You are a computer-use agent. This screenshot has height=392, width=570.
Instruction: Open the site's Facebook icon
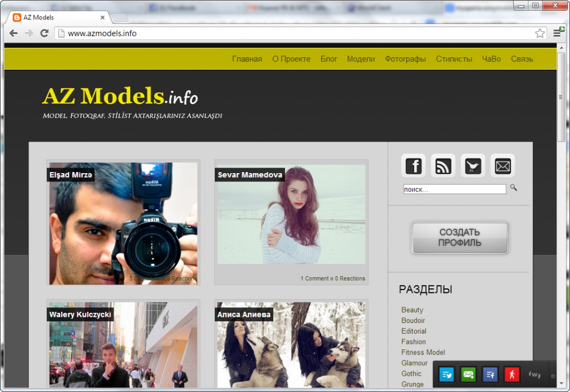pos(414,166)
